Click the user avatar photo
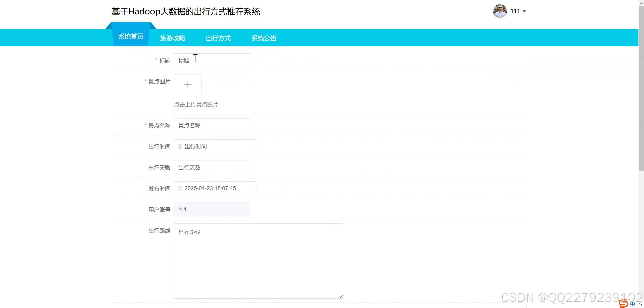 (500, 11)
